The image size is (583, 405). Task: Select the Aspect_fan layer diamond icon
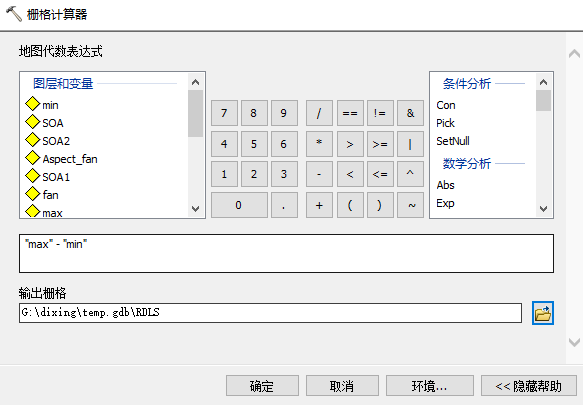(x=32, y=158)
